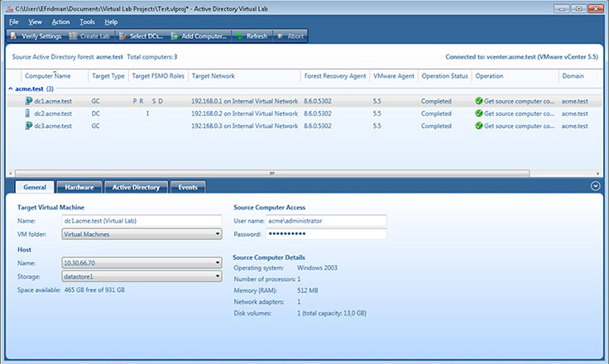Click the Refresh toolbar button

tap(252, 36)
